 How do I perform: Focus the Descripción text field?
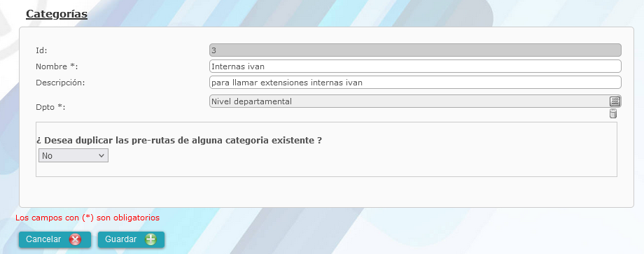(x=415, y=82)
